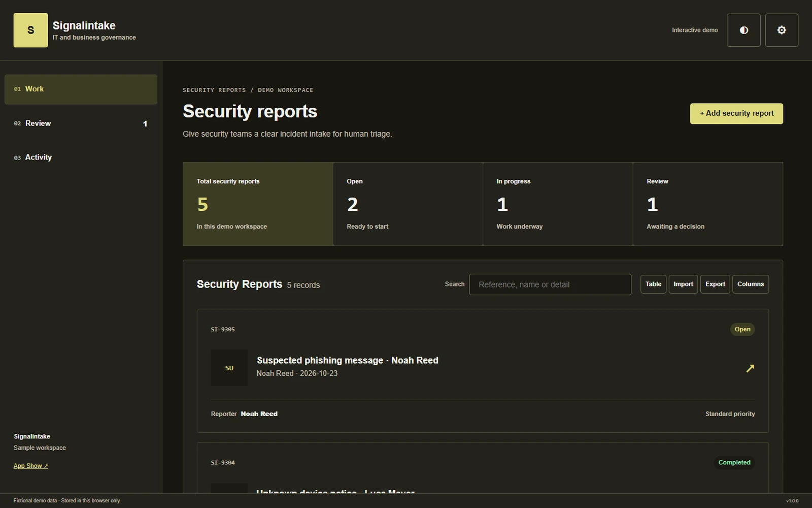Viewport: 812px width, 508px height.
Task: Click the 'SECURITY REPORTS / DEMO WORKSPACE' breadcrumb
Action: tap(248, 90)
